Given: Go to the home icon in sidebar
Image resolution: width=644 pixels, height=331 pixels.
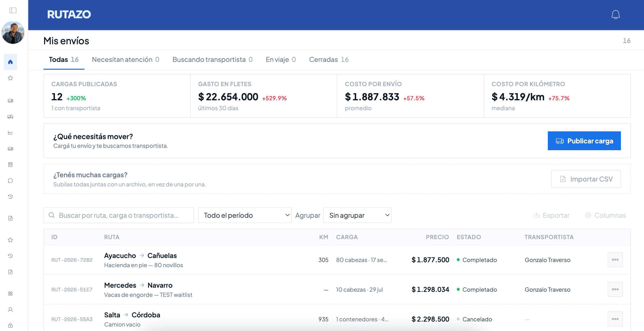Looking at the screenshot, I should tap(10, 62).
